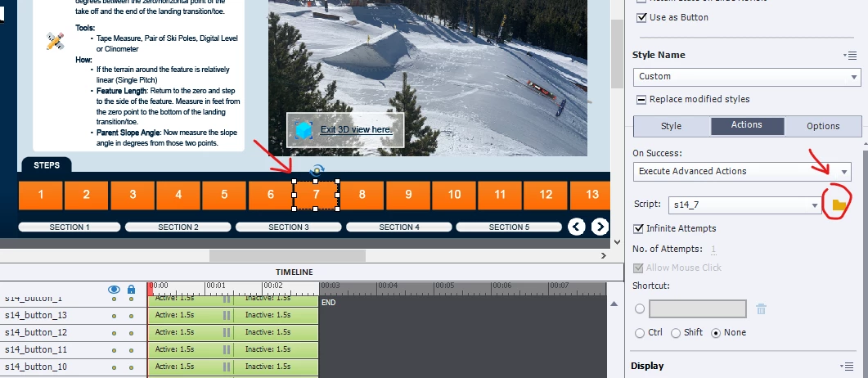
Task: Click orange step button 13
Action: click(590, 195)
